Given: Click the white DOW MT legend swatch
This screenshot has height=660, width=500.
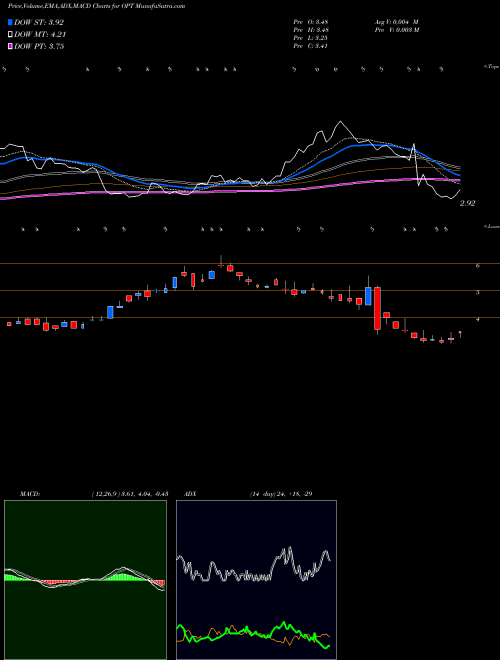Looking at the screenshot, I should point(10,35).
